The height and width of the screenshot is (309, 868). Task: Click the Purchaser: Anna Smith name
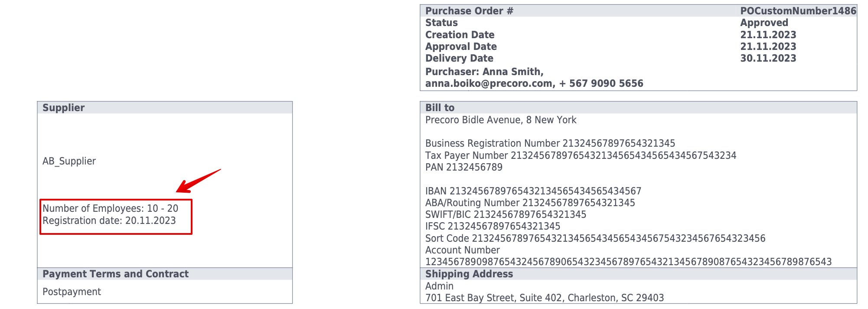coord(484,72)
